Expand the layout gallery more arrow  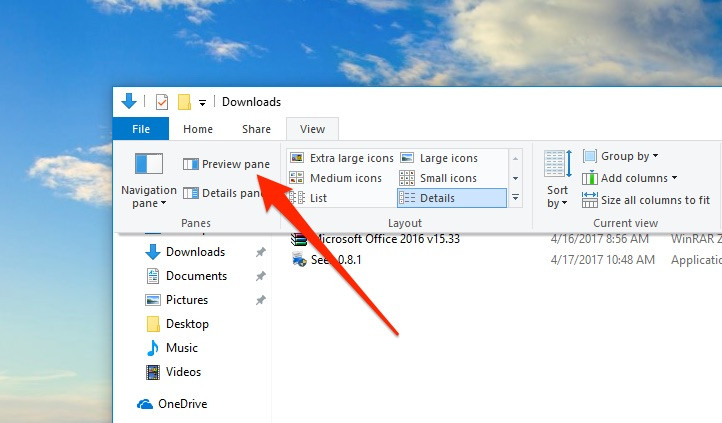coord(516,198)
